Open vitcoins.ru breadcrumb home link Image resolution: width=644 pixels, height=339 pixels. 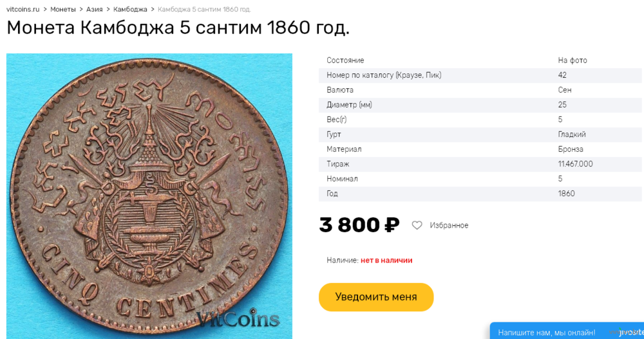coord(23,9)
